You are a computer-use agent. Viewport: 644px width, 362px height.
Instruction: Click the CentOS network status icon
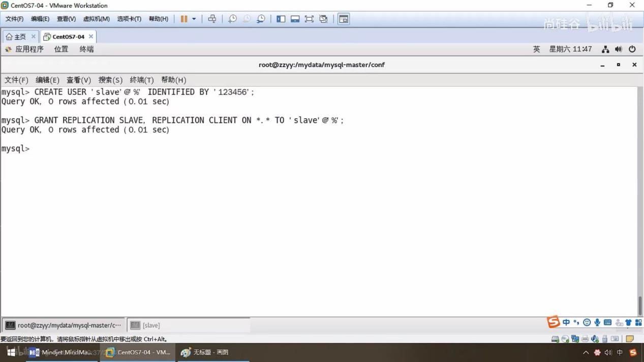tap(605, 49)
